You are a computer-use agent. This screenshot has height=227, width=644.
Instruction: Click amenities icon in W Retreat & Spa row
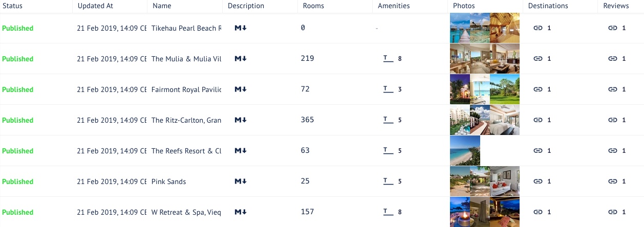(388, 212)
